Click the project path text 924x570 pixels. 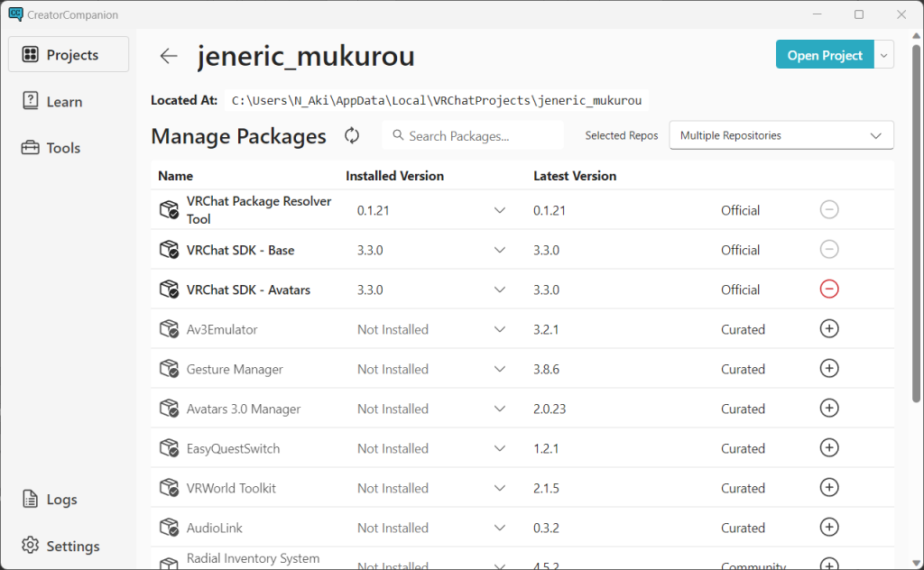[x=436, y=100]
